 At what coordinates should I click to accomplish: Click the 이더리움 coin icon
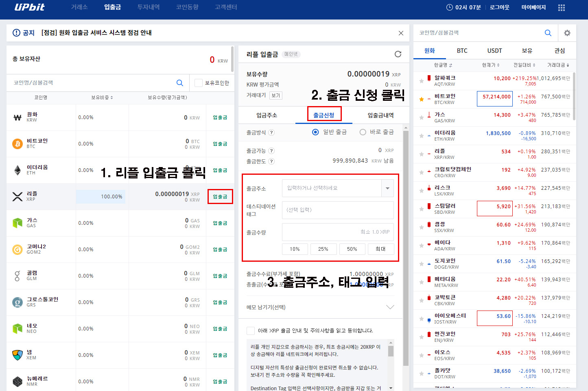(17, 170)
